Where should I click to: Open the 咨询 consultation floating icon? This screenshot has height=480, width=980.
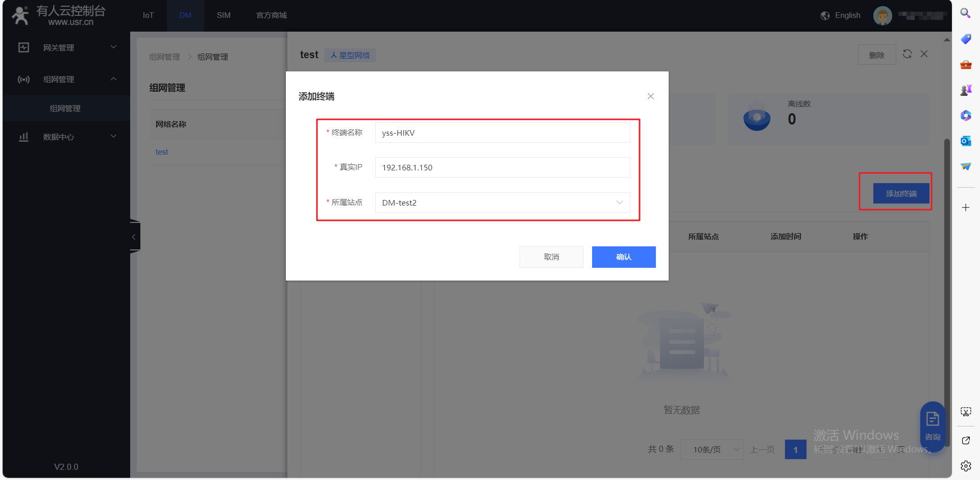click(x=933, y=426)
